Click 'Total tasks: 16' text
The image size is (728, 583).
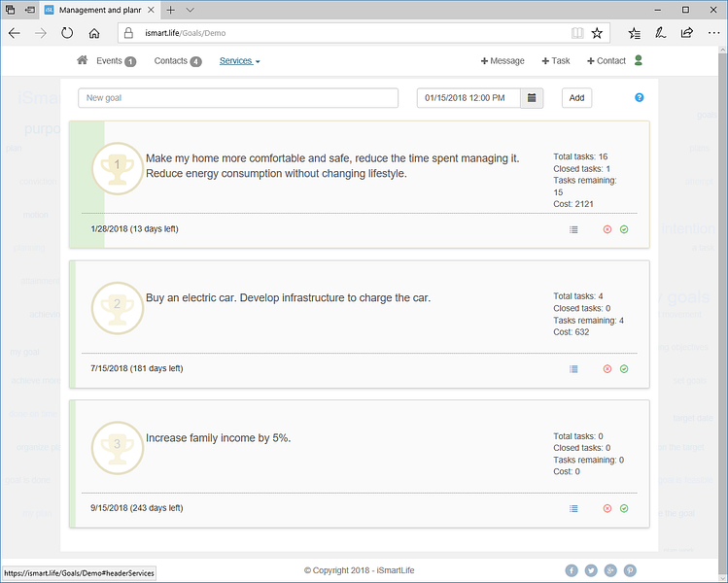pos(580,156)
